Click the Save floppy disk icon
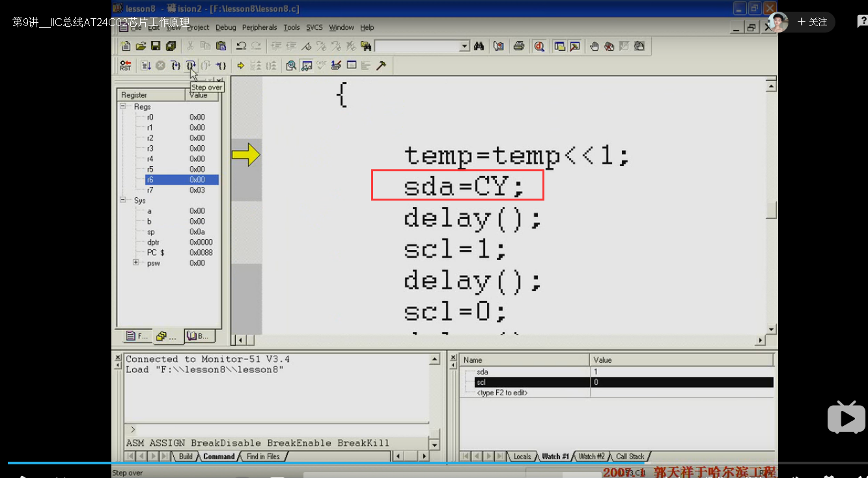 click(156, 46)
